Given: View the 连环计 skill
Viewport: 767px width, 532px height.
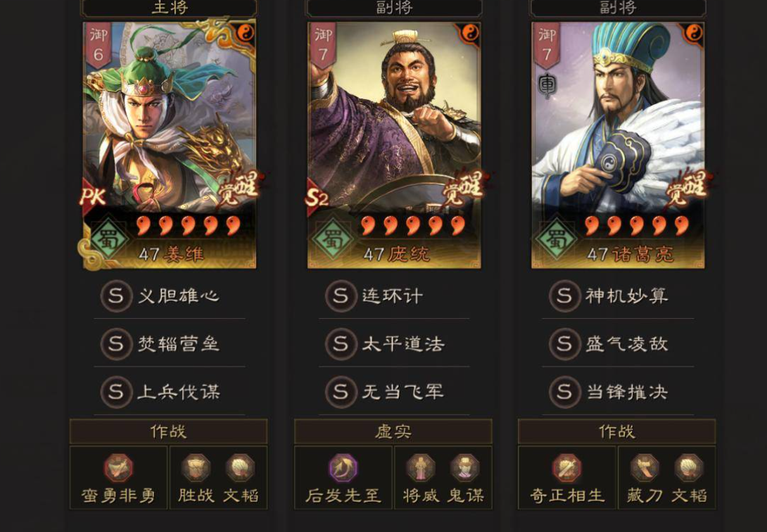Looking at the screenshot, I should [394, 296].
